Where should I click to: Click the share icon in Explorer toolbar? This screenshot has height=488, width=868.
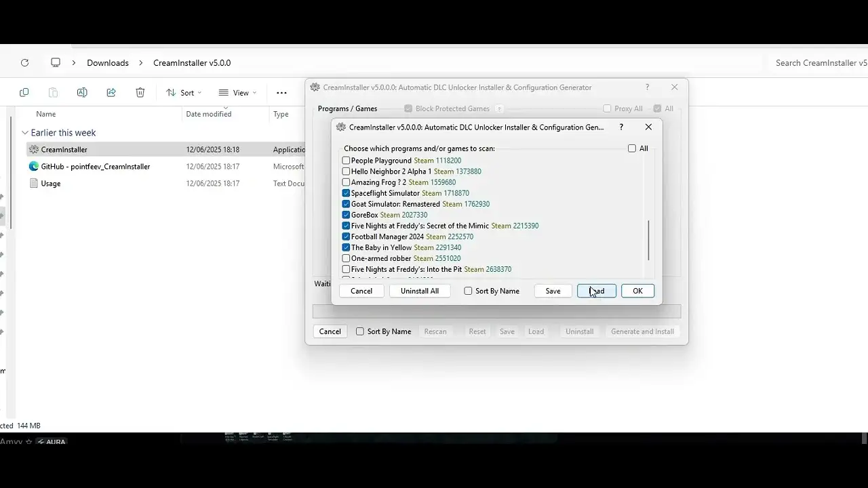click(111, 93)
